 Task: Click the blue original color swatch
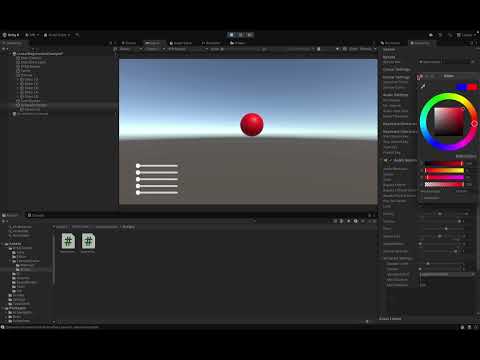pyautogui.click(x=461, y=87)
